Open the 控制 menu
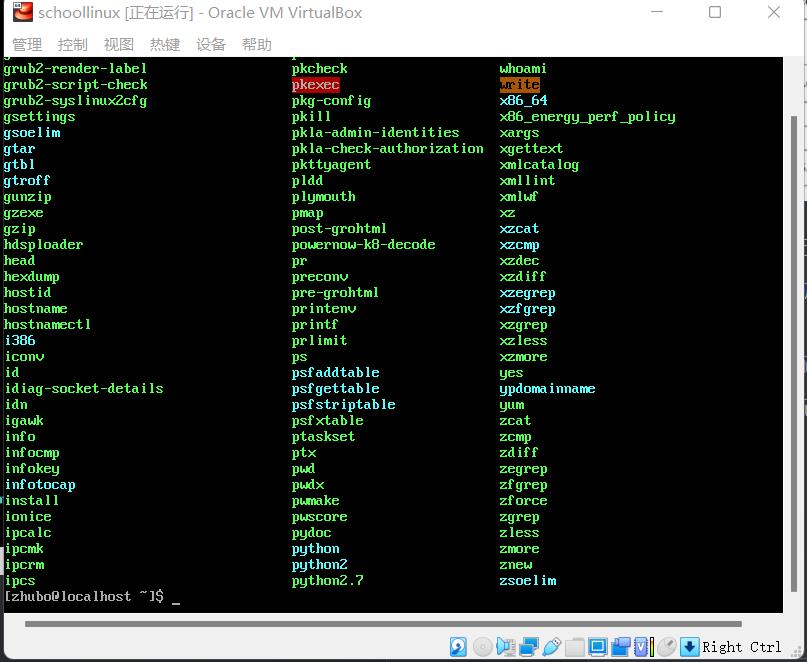This screenshot has width=807, height=662. [73, 45]
